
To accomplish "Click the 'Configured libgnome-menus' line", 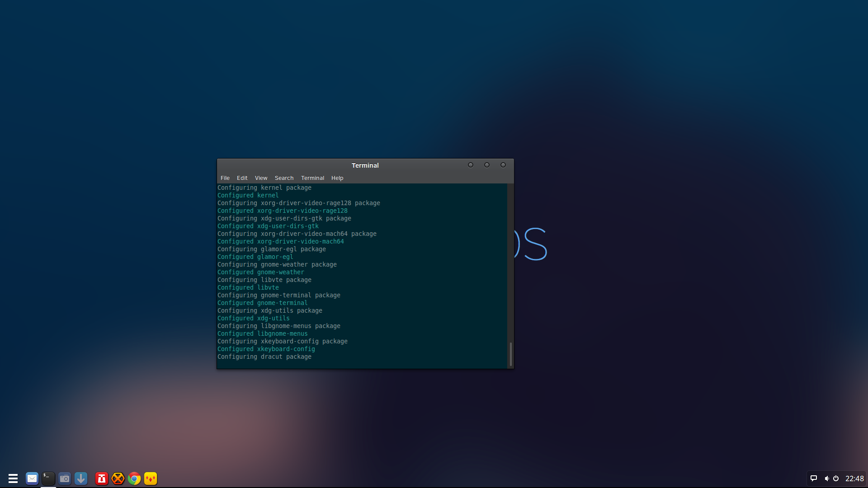I will (263, 333).
